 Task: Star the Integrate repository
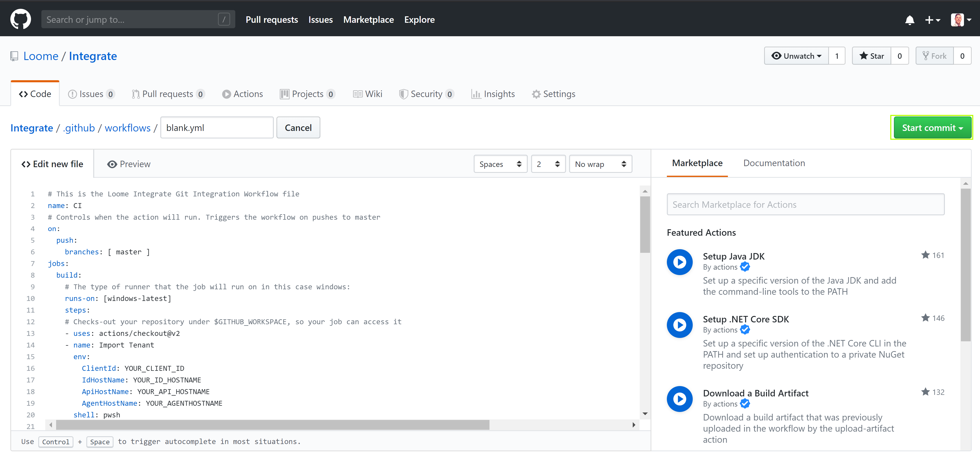pyautogui.click(x=871, y=56)
